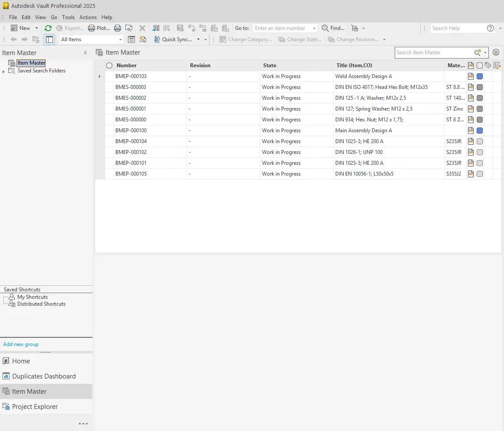Click the cart list icon after Find
Screen dimensions: 504x431
[354, 28]
